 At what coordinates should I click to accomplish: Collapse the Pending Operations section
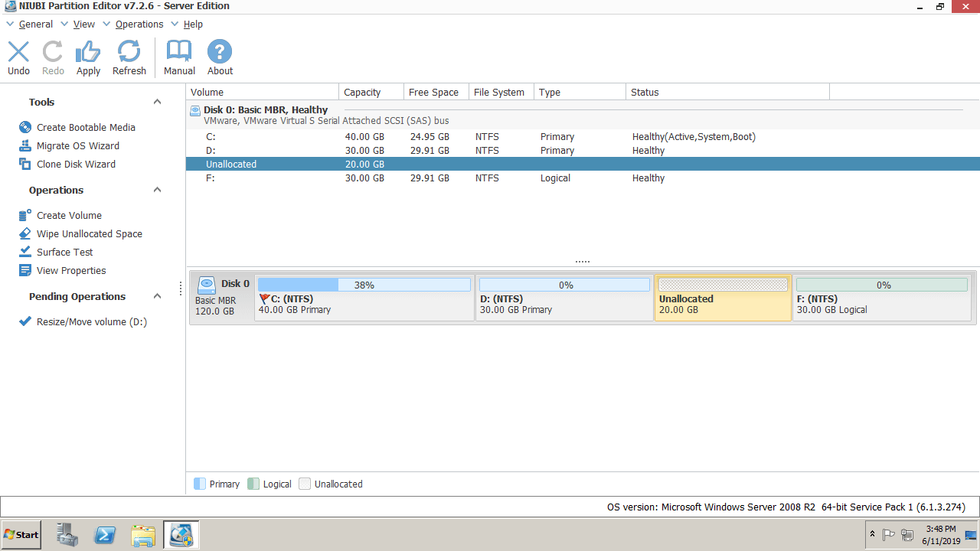coord(157,297)
